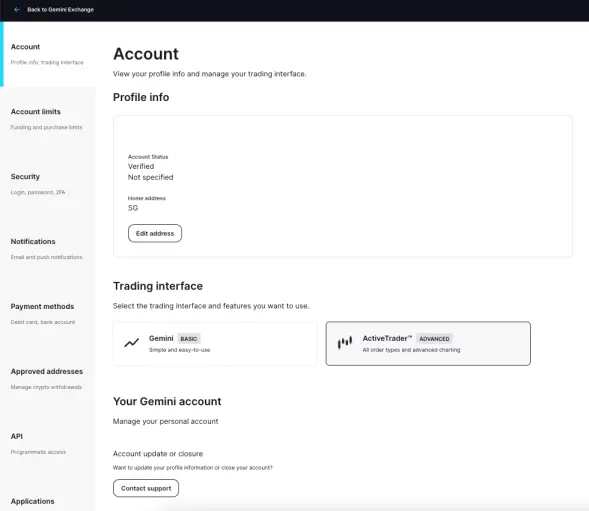Click the Account Status label

coord(148,157)
